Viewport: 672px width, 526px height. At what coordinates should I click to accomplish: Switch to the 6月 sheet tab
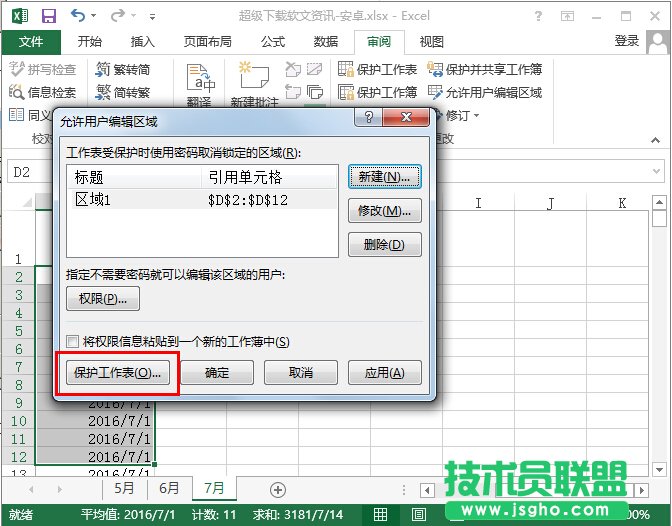(x=170, y=489)
